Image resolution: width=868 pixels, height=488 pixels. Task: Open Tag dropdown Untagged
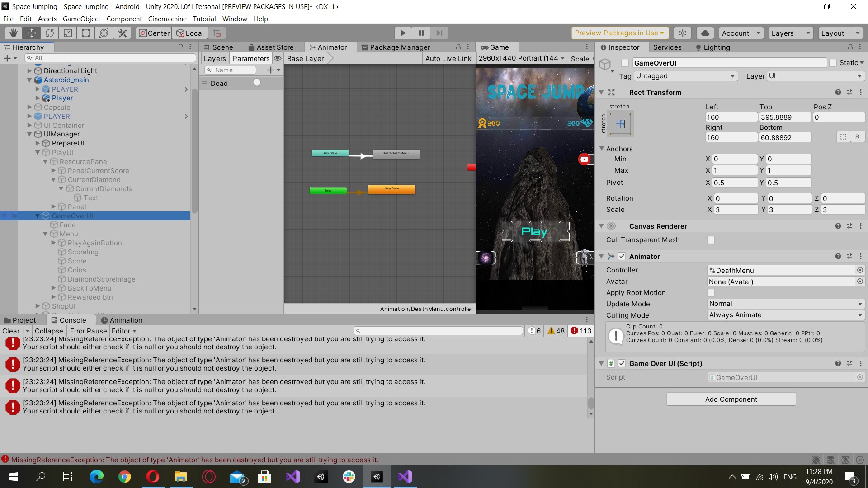click(x=686, y=76)
